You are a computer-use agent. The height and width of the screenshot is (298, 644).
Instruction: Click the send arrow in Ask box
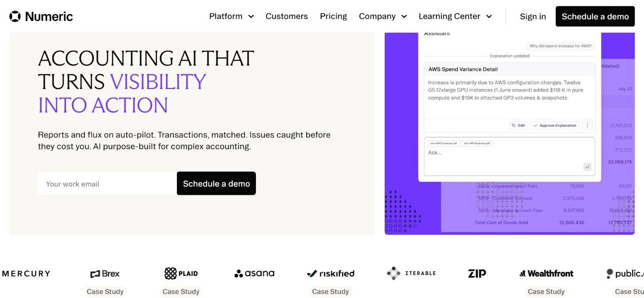[587, 167]
